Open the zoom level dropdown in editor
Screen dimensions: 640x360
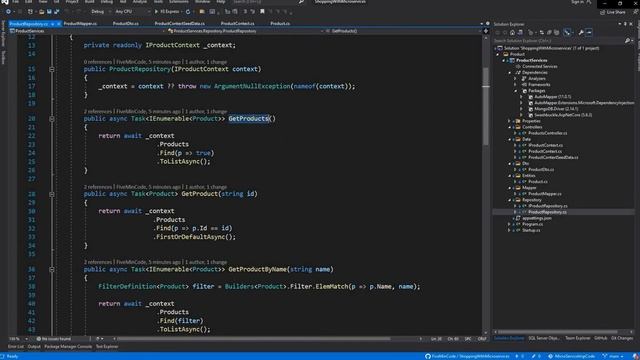[27, 339]
